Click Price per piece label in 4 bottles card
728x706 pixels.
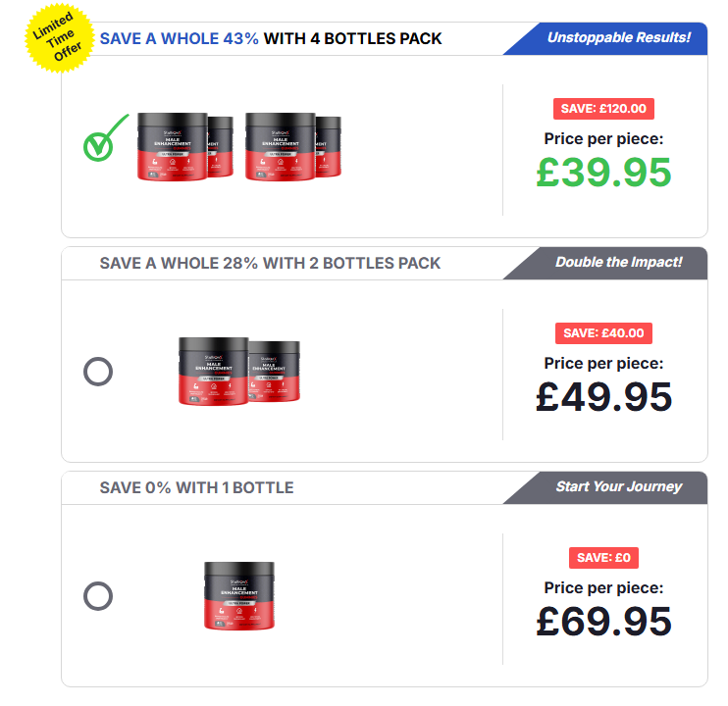[x=603, y=138]
